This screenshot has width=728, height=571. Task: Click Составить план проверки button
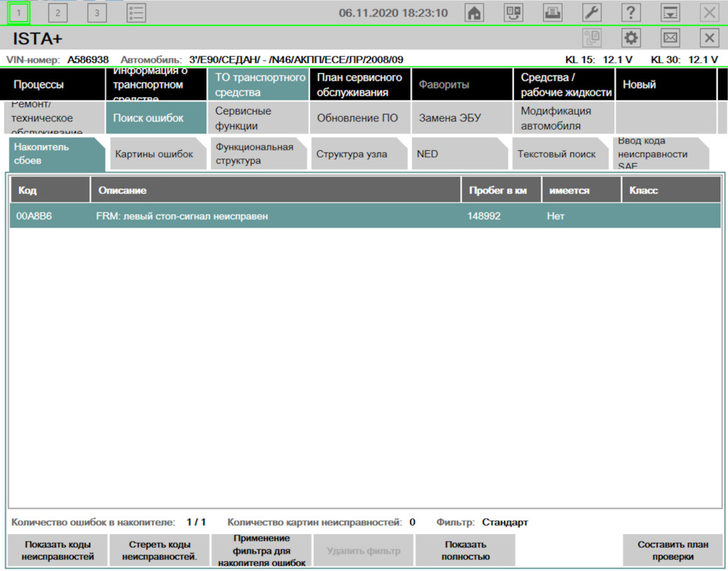click(673, 550)
